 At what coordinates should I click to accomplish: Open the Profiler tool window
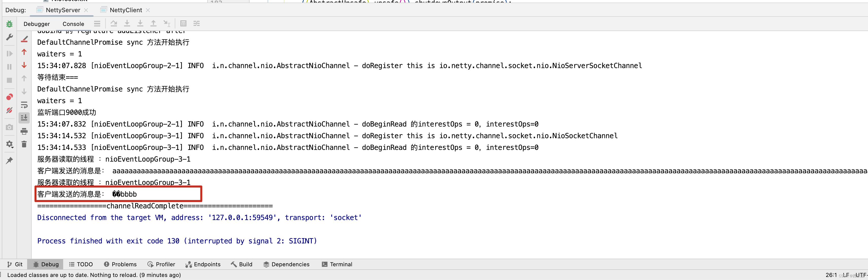(x=161, y=265)
